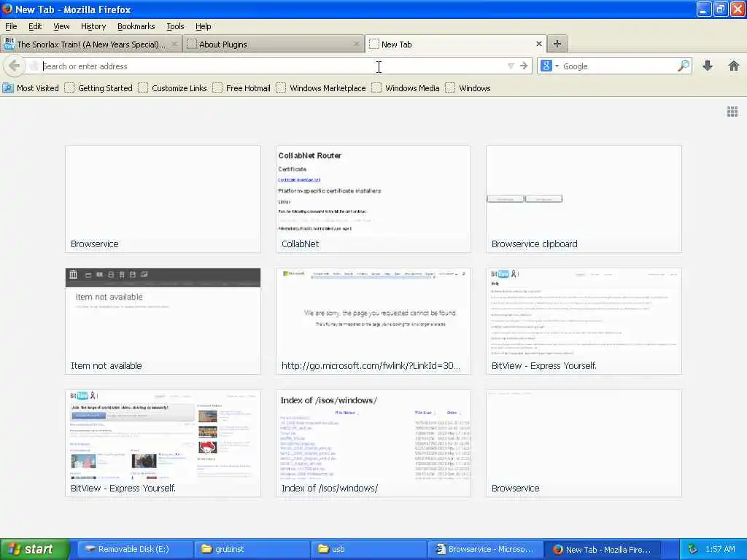
Task: Switch to Browservice Microsoft taskbar window
Action: [485, 549]
